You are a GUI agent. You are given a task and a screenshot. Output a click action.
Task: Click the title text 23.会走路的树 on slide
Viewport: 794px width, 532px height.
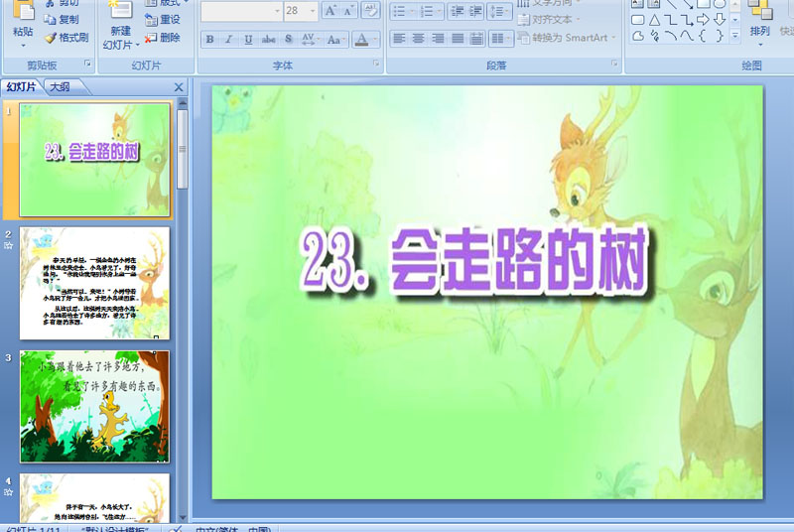474,260
